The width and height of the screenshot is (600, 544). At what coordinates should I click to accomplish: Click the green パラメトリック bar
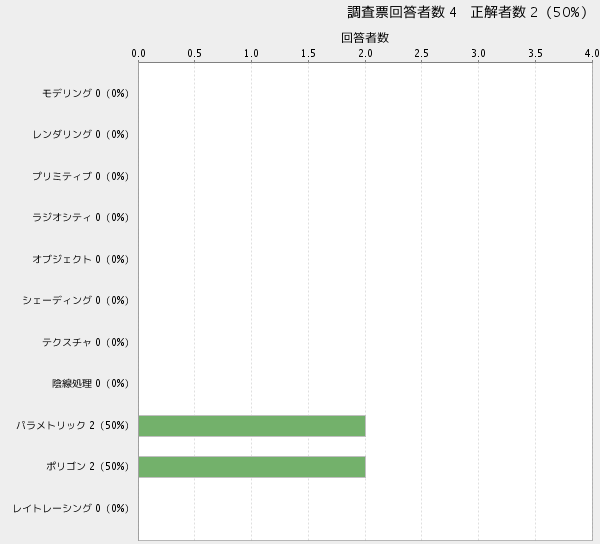click(252, 425)
